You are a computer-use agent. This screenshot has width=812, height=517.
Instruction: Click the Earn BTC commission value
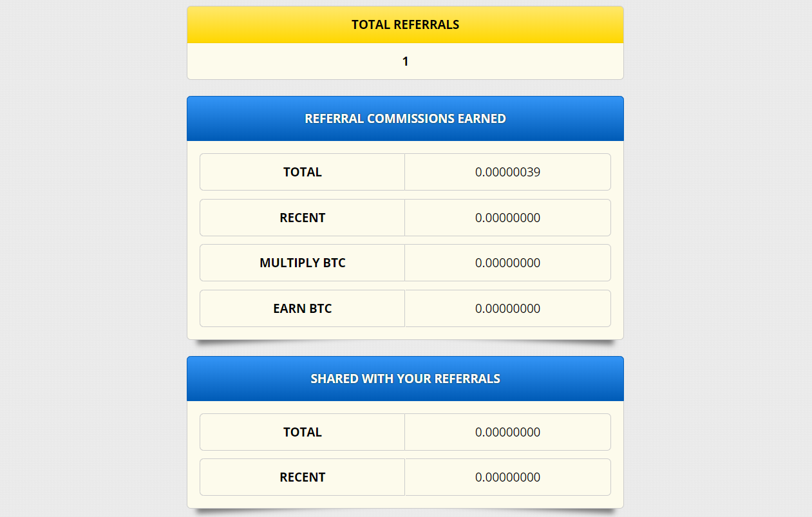click(x=507, y=308)
